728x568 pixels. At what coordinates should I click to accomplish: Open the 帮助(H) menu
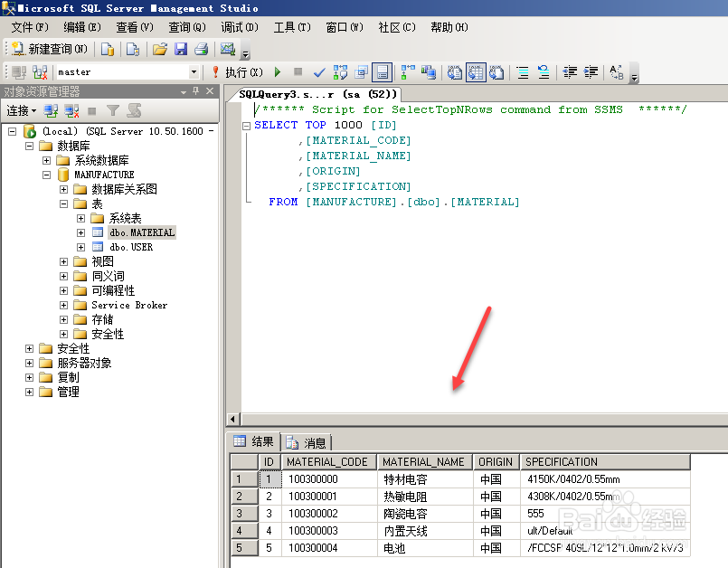pyautogui.click(x=449, y=27)
